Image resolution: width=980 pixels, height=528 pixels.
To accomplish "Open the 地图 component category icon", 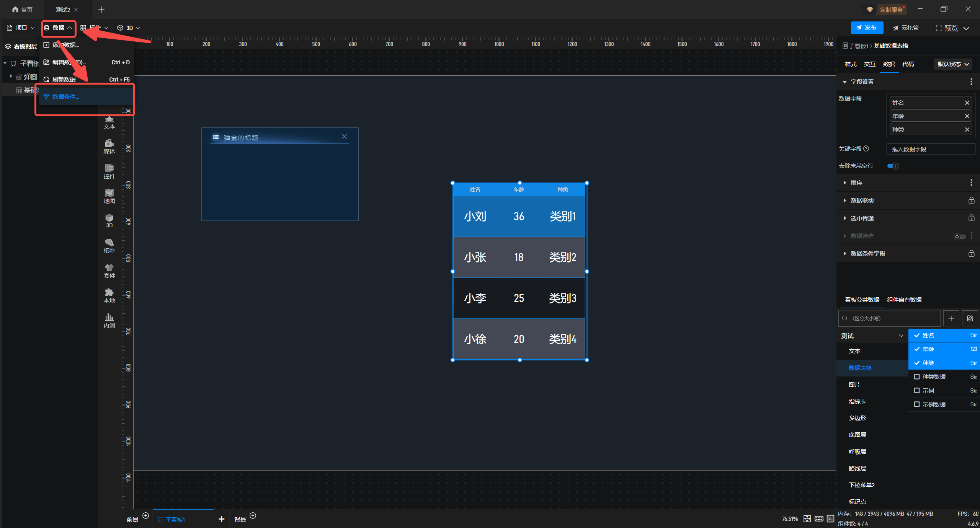I will pos(109,196).
